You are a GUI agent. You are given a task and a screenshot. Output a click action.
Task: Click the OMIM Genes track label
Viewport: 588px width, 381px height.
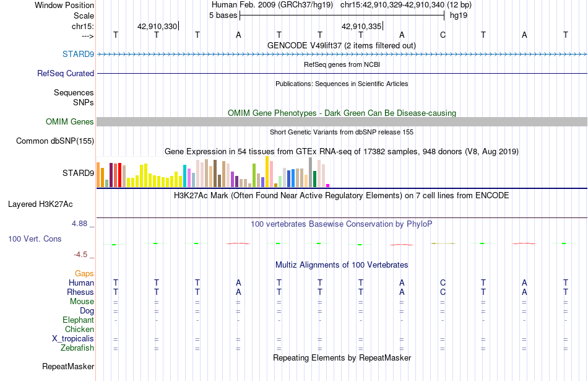[x=69, y=121]
